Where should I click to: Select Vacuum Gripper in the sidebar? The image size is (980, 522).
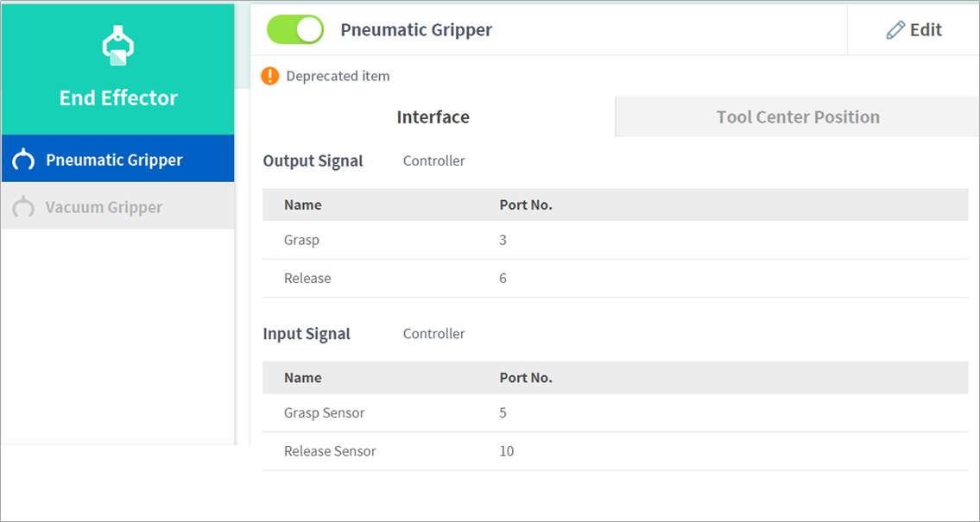(104, 207)
